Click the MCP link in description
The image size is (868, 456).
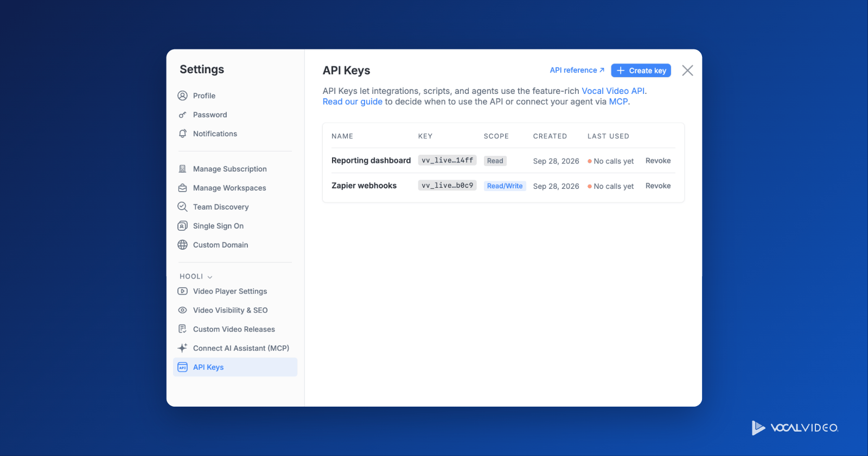tap(618, 102)
